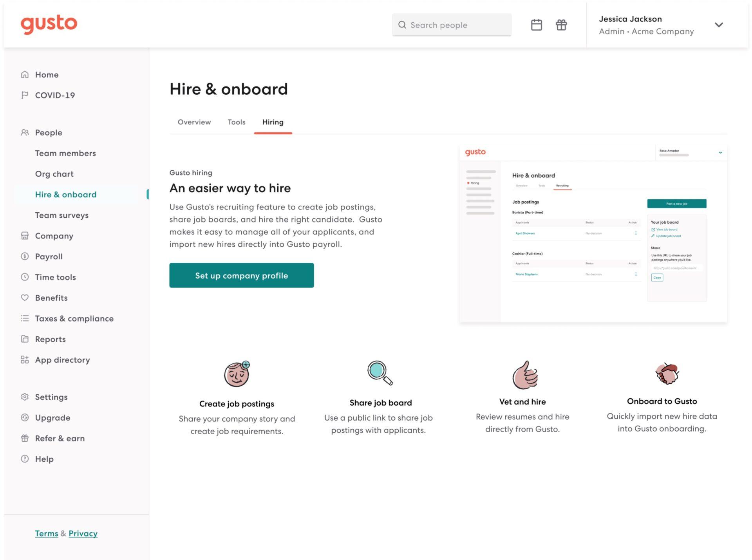
Task: Click the Company section expander
Action: [54, 235]
